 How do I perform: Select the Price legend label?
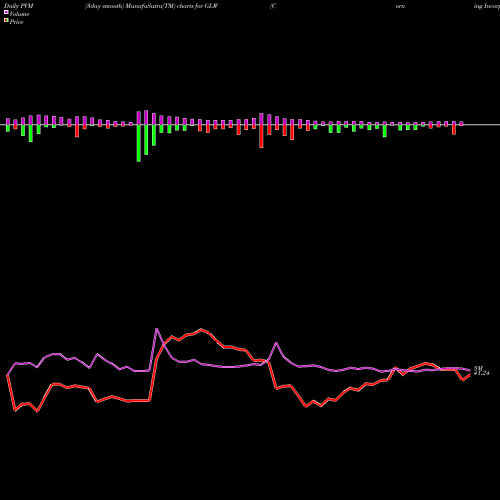pos(16,22)
